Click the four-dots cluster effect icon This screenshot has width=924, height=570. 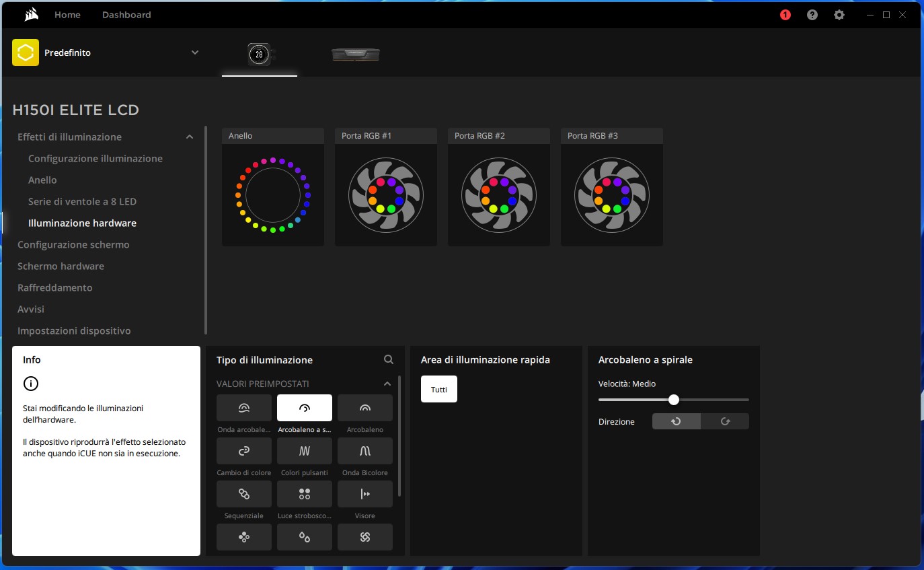tap(244, 537)
